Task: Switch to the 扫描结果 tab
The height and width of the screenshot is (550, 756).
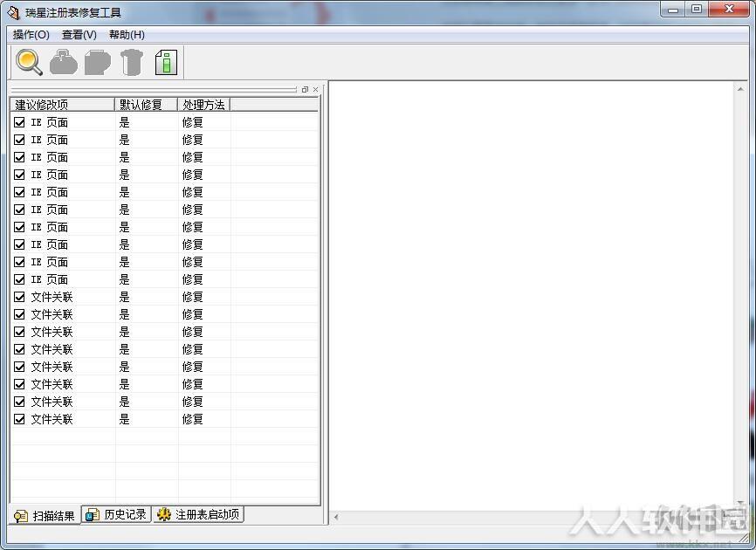Action: [45, 516]
